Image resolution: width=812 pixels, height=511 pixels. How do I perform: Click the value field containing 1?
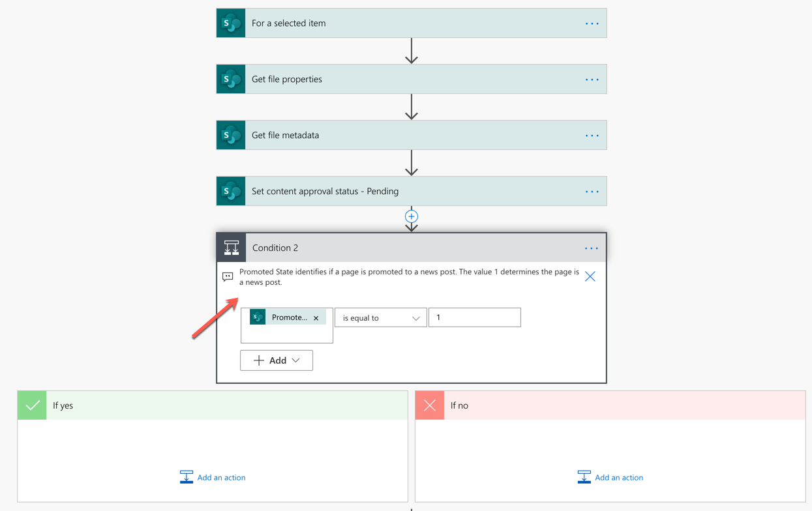pos(474,317)
